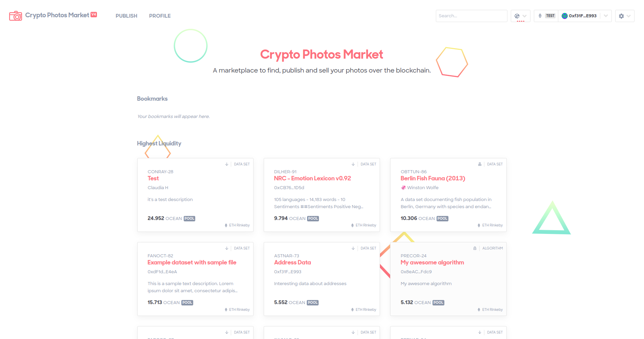Click download arrow icon on CONRAY-28 card

coord(227,164)
